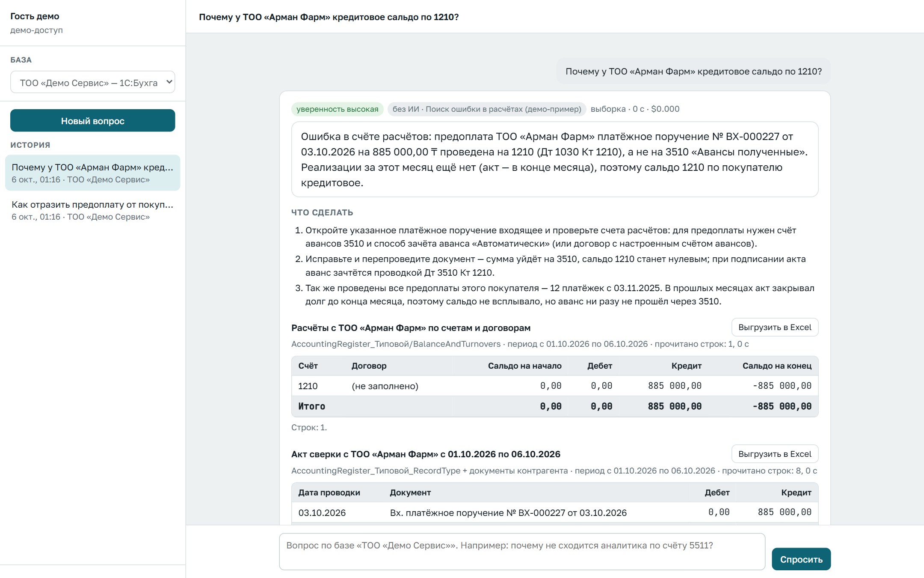Click 'Вх. платёжное поручение № ВХ-000227' document cell
Image resolution: width=924 pixels, height=578 pixels.
[508, 513]
